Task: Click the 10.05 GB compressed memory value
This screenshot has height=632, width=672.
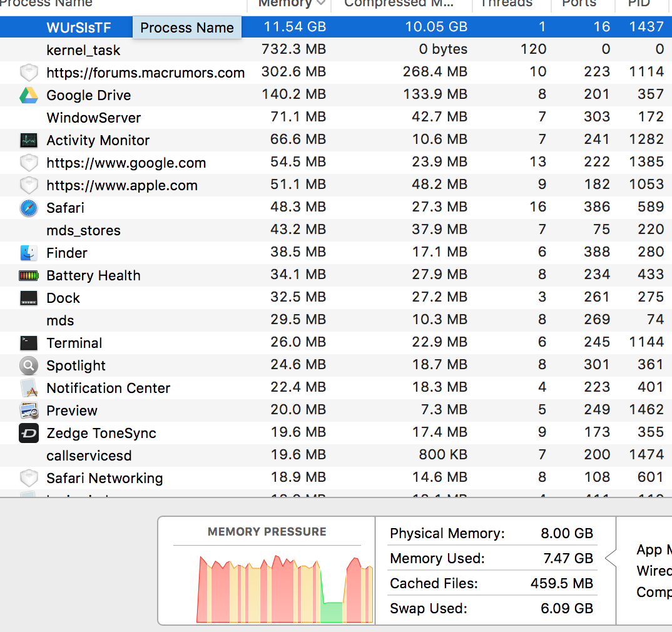Action: tap(436, 26)
